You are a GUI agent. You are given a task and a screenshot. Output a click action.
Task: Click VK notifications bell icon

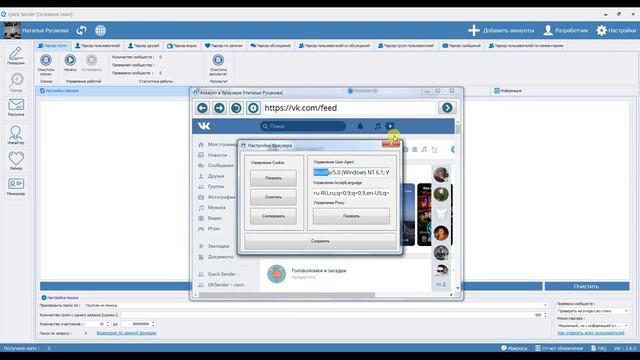[x=360, y=126]
